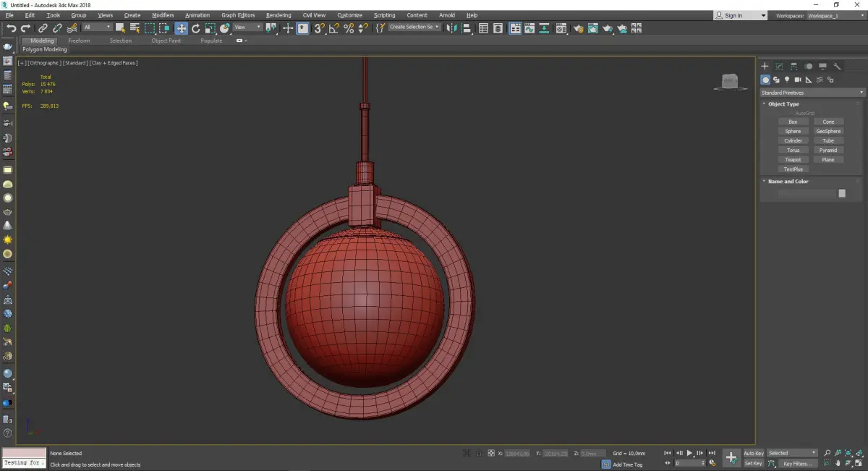
Task: Open the Modifiers menu
Action: (163, 15)
